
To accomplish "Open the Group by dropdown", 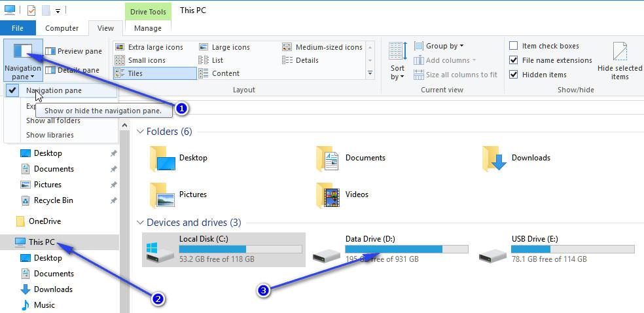I will pyautogui.click(x=438, y=46).
